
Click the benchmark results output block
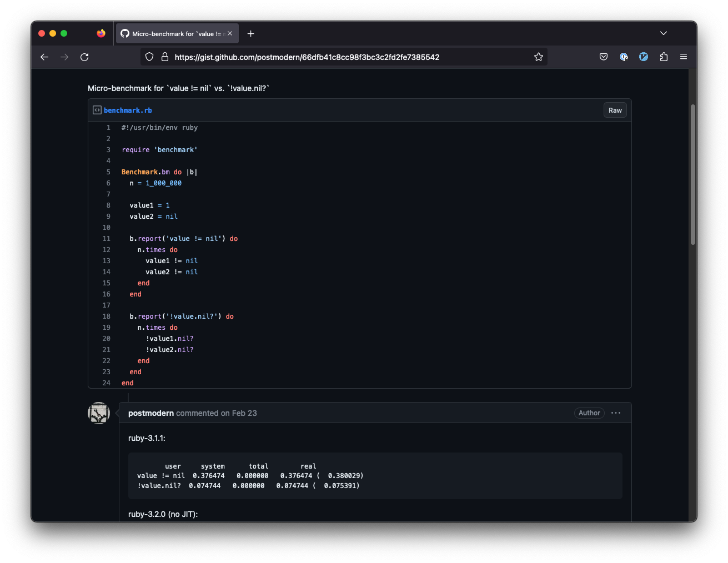[375, 476]
